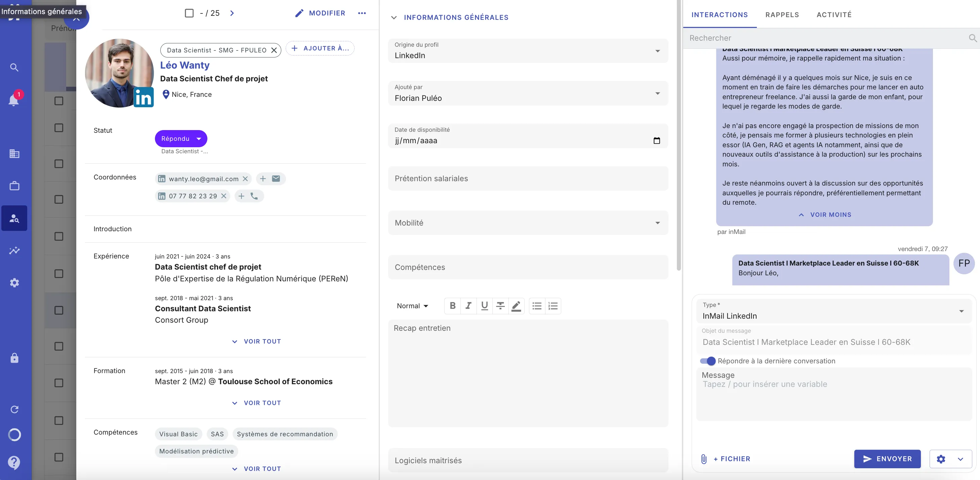Check the topmost row checkbox in the list
The height and width of the screenshot is (480, 980).
tap(58, 101)
